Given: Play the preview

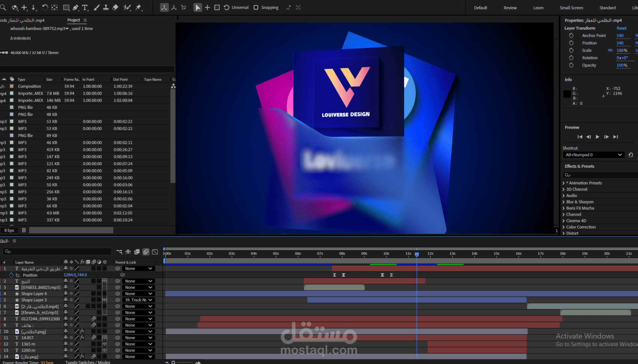Looking at the screenshot, I should (597, 137).
